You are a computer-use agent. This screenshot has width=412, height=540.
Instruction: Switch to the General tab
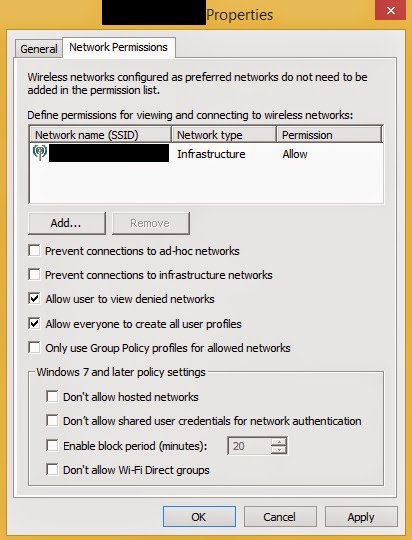click(39, 49)
